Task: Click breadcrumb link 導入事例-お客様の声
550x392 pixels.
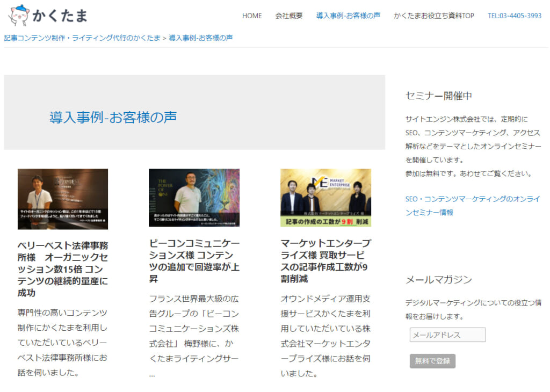Action: 201,38
